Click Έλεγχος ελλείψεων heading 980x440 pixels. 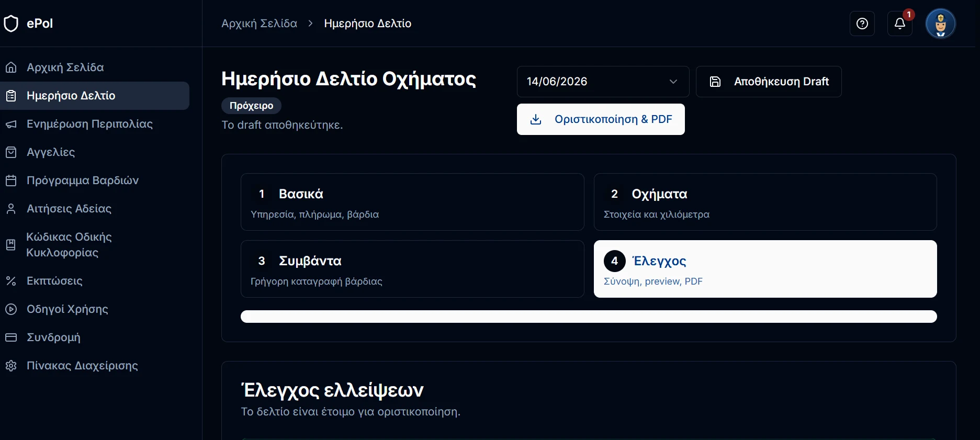tap(332, 390)
